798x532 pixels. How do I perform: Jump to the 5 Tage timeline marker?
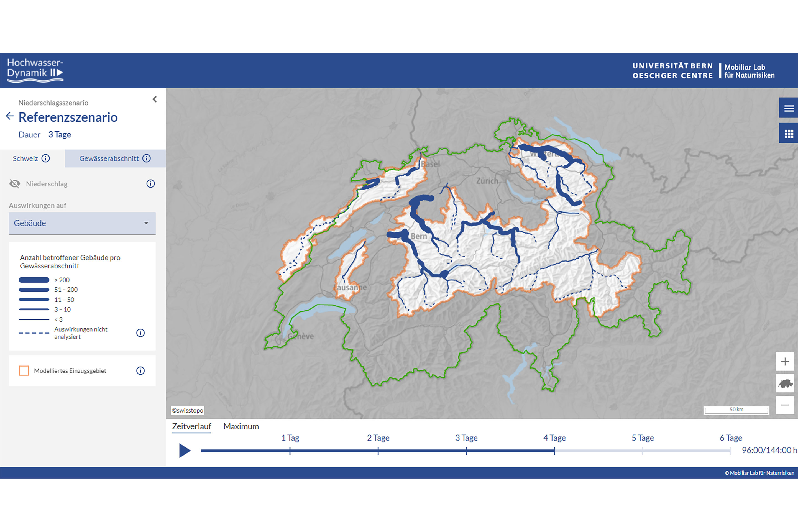643,451
